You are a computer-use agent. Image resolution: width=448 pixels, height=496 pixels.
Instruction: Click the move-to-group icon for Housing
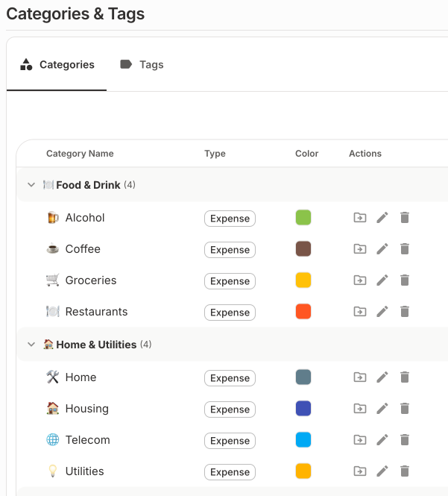coord(360,409)
